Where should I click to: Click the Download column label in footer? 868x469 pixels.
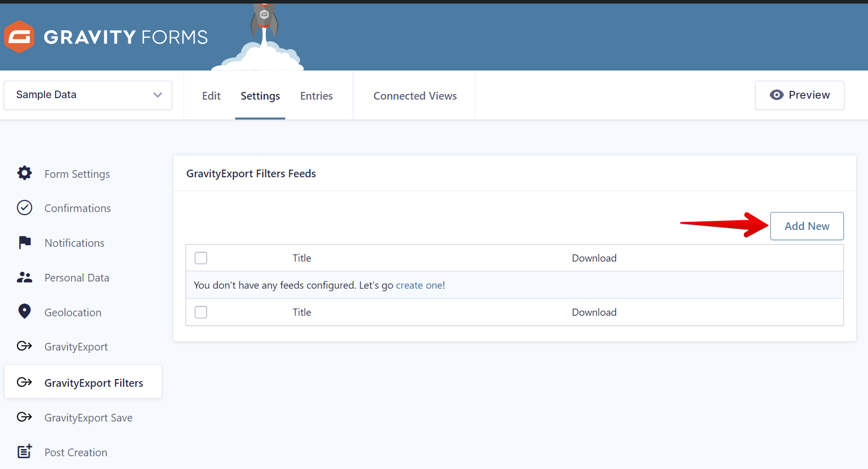point(594,312)
